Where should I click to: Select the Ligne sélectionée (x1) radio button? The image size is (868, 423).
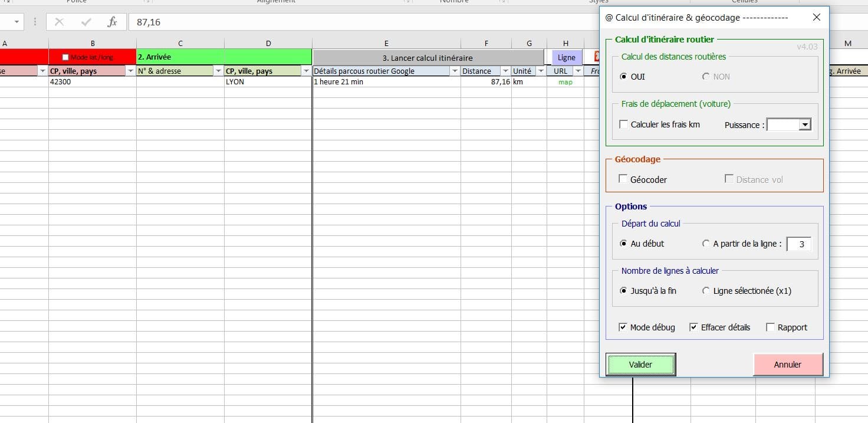(706, 291)
